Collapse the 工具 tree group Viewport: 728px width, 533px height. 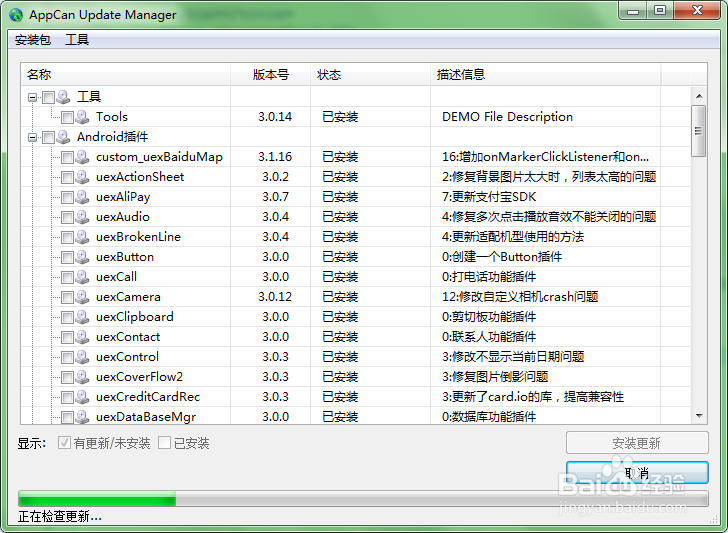(x=32, y=98)
